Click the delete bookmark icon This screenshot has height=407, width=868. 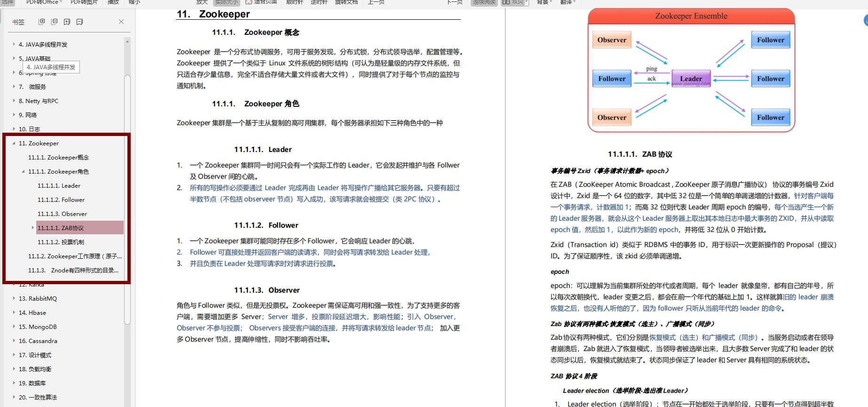pyautogui.click(x=79, y=22)
